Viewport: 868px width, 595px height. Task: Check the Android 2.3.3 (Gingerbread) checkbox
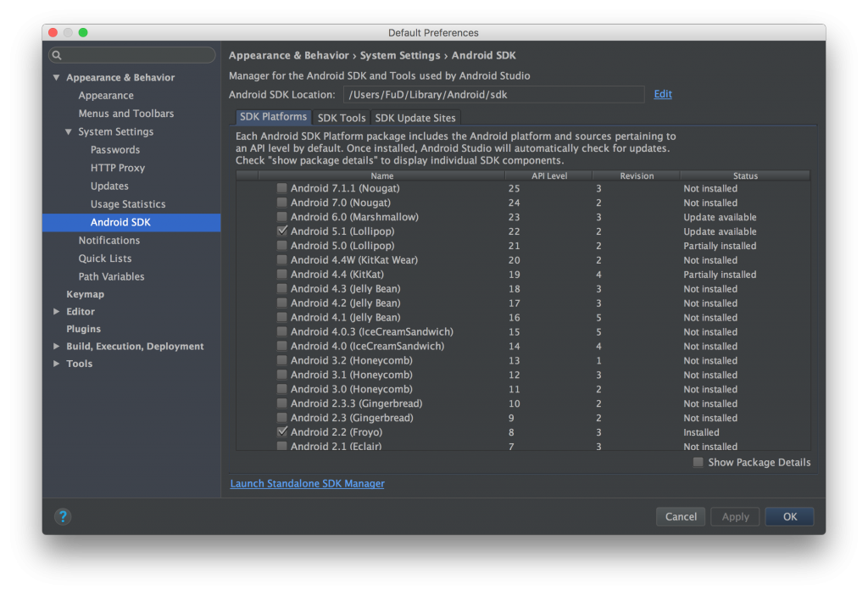coord(281,403)
